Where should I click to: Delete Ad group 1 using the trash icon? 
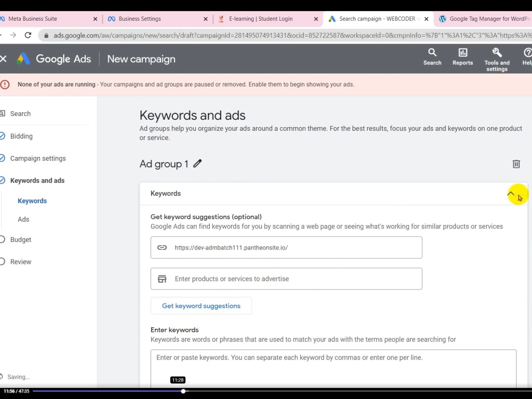516,164
